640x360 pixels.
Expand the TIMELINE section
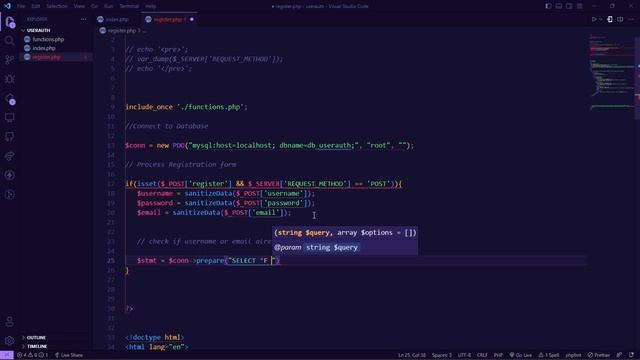pyautogui.click(x=37, y=347)
